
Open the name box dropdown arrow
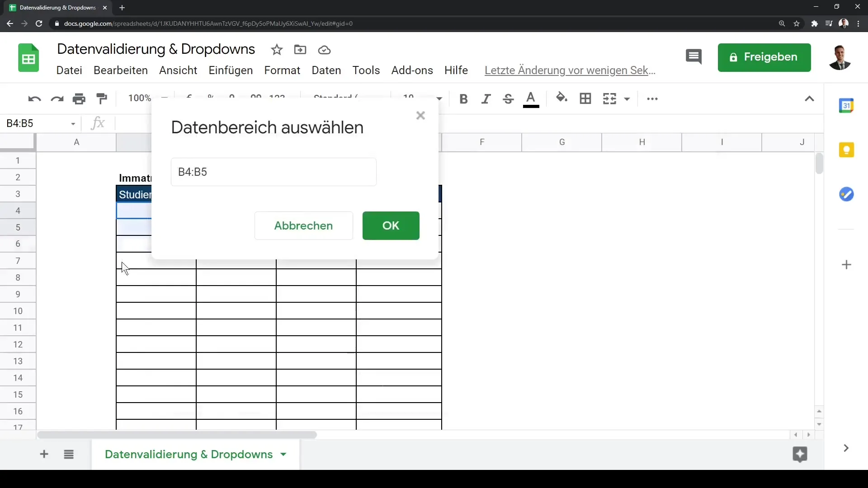coord(73,124)
